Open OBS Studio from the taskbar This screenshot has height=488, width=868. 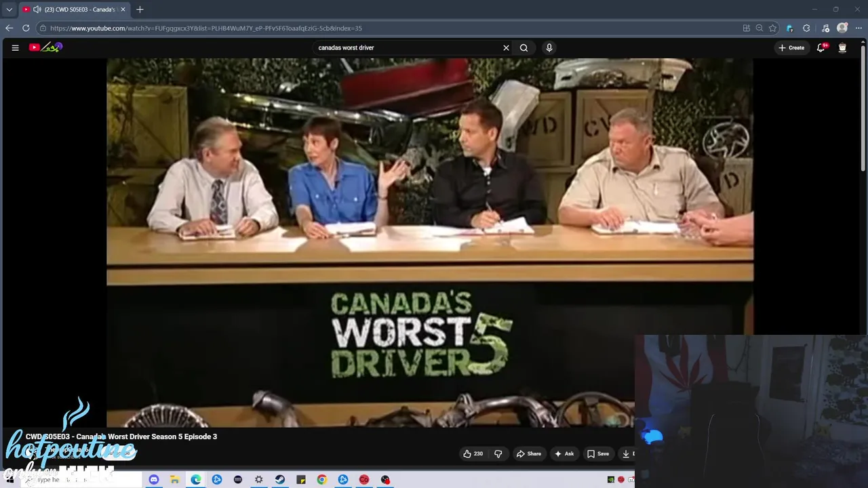(x=385, y=480)
